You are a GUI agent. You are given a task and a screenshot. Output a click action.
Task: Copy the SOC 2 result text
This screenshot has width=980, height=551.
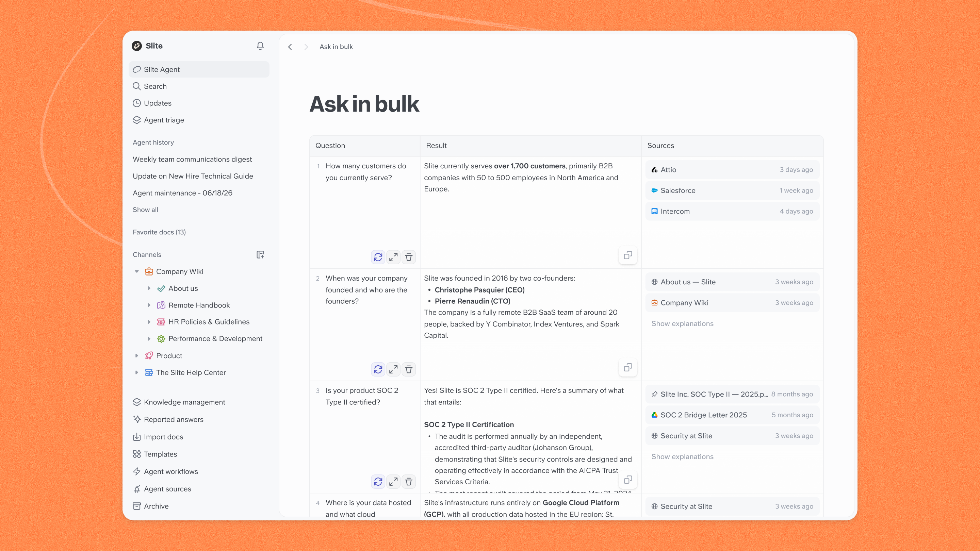pyautogui.click(x=628, y=480)
